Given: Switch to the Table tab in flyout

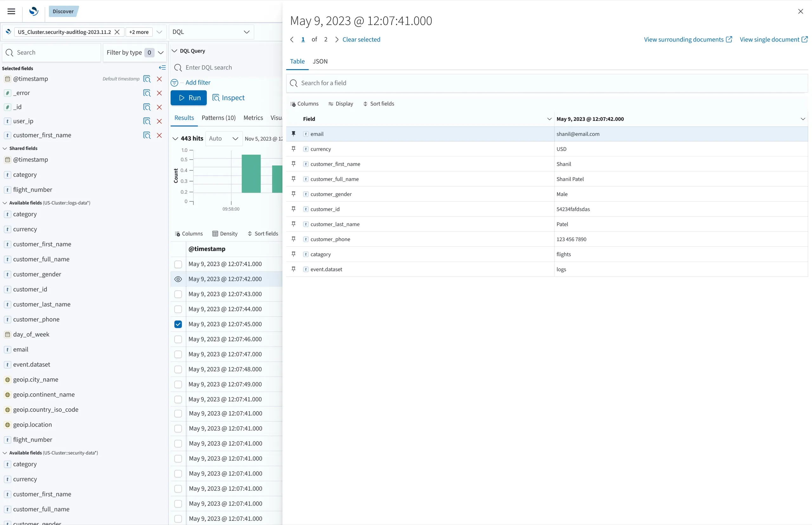Looking at the screenshot, I should point(297,61).
